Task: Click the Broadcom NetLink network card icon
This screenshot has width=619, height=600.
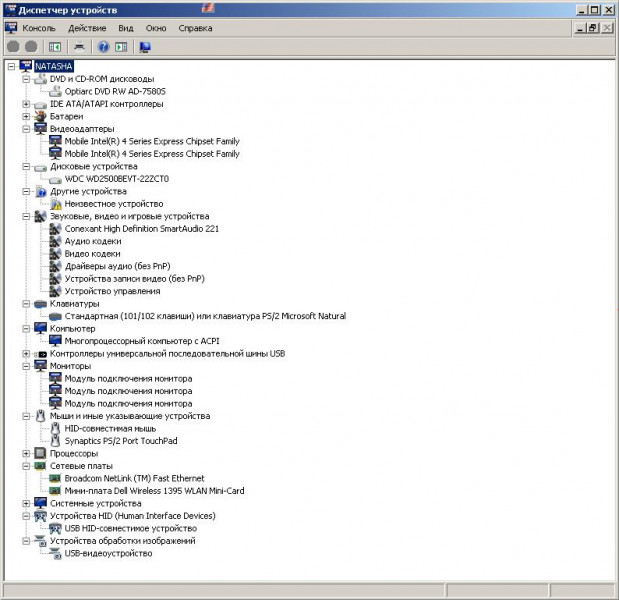Action: point(55,478)
